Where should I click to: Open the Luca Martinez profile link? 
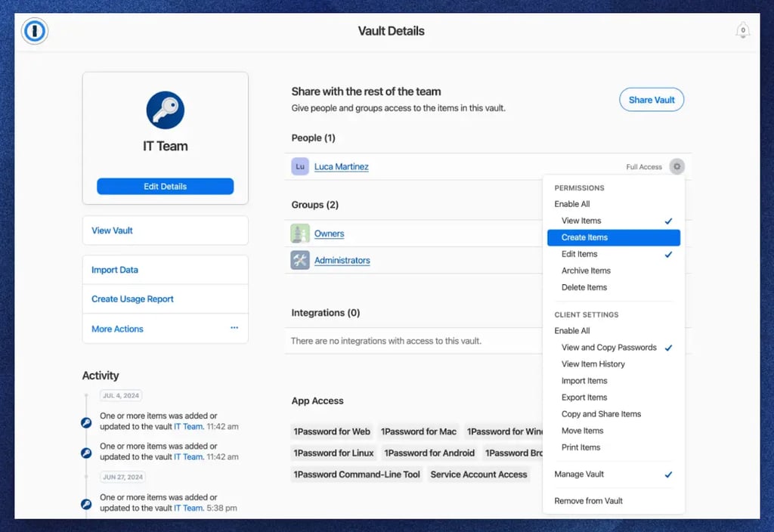[x=341, y=166]
